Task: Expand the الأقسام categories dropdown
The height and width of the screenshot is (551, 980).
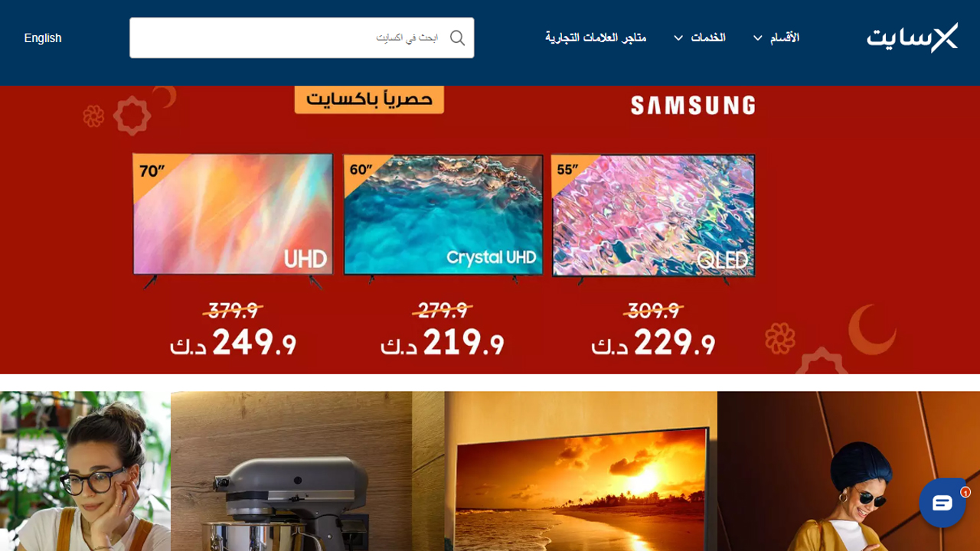Action: tap(776, 37)
